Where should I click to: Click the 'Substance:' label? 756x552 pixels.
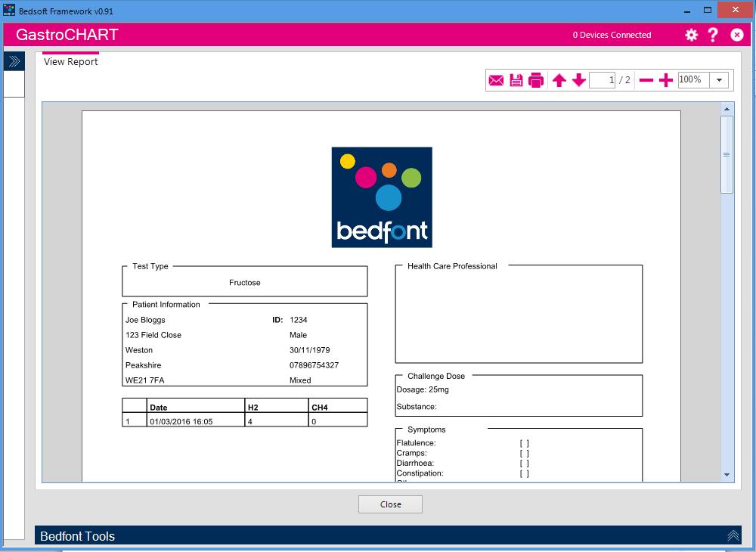click(417, 406)
